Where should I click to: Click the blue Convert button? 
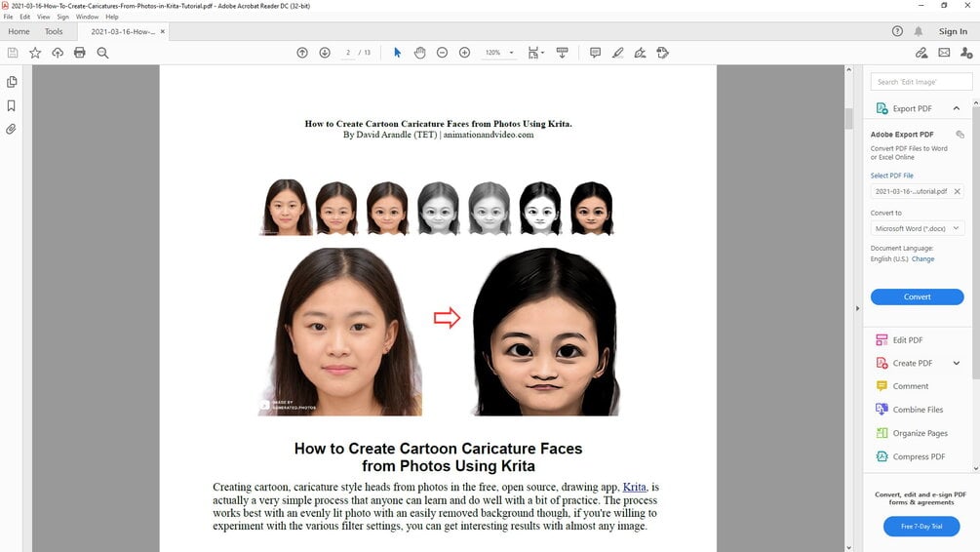(x=917, y=296)
